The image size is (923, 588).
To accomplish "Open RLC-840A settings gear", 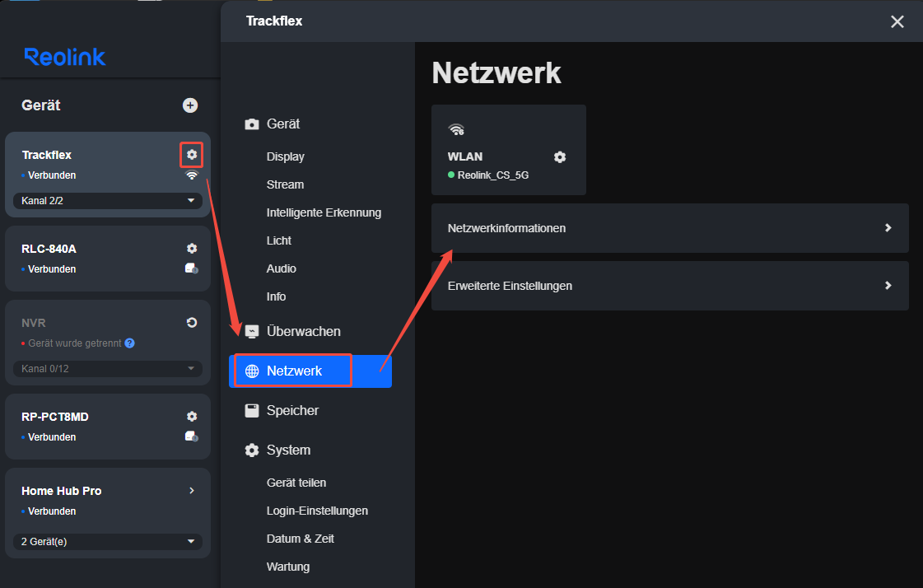I will click(x=192, y=249).
